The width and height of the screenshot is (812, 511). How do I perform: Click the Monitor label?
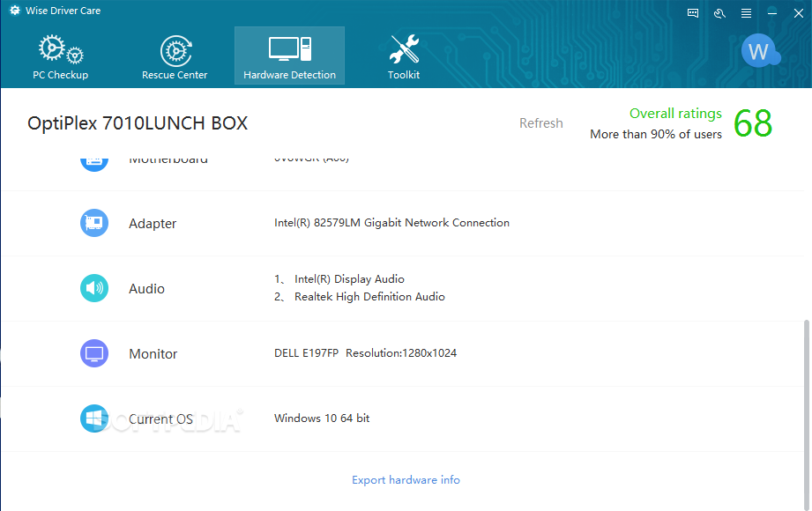click(153, 354)
